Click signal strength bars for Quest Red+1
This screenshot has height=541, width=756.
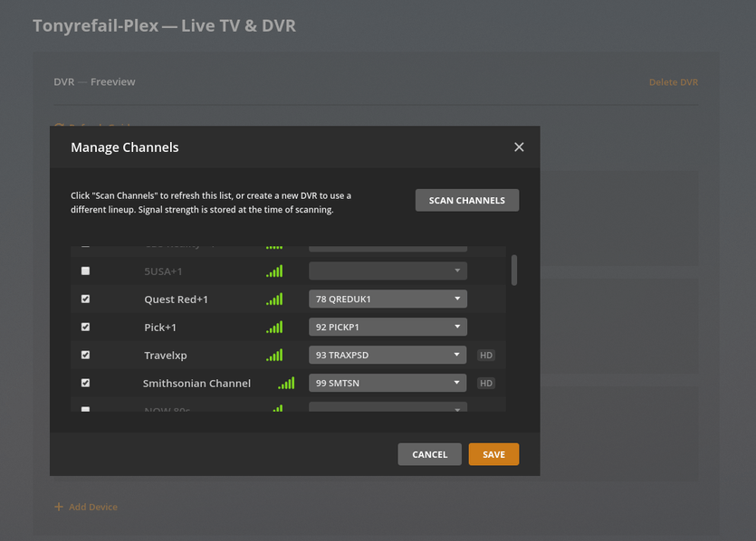[274, 299]
